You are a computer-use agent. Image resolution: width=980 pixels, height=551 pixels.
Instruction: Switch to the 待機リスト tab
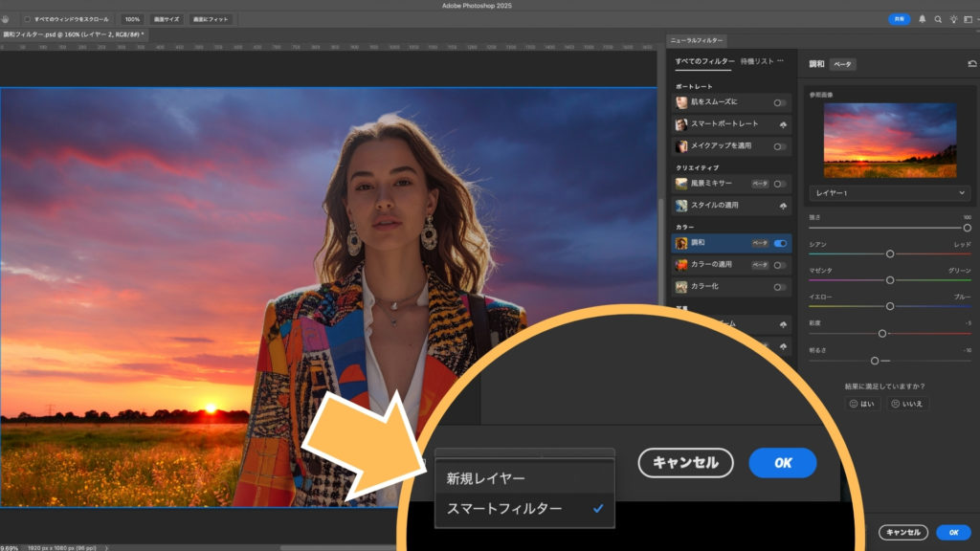click(757, 61)
